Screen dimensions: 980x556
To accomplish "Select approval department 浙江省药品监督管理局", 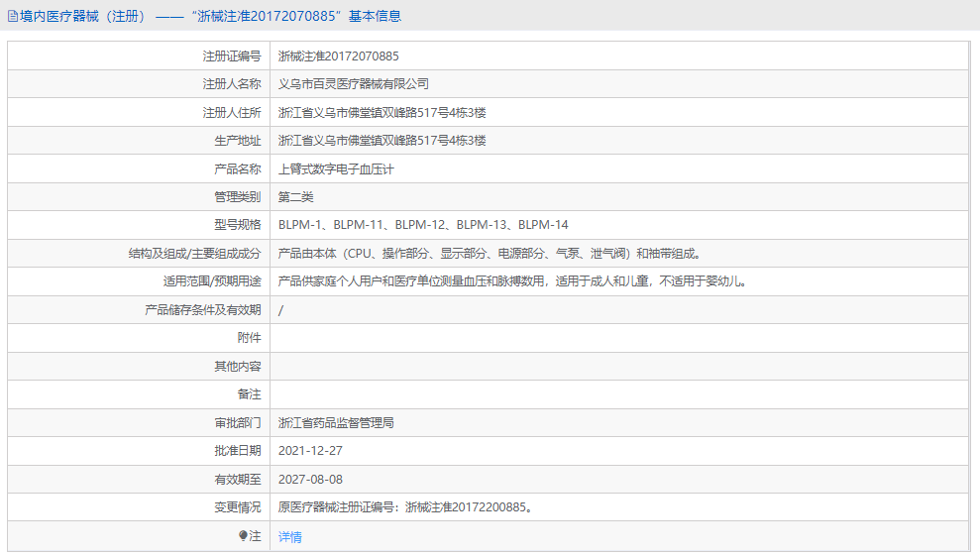I will (336, 423).
